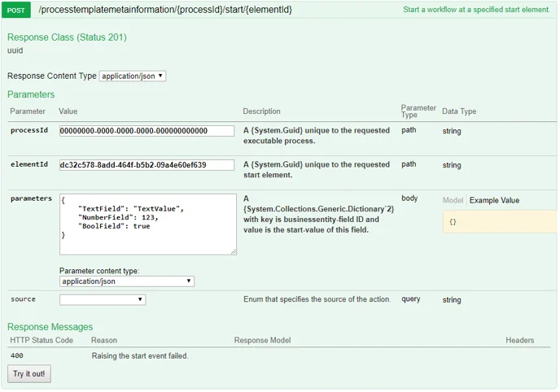Click inside the parameters JSON text area

click(147, 224)
